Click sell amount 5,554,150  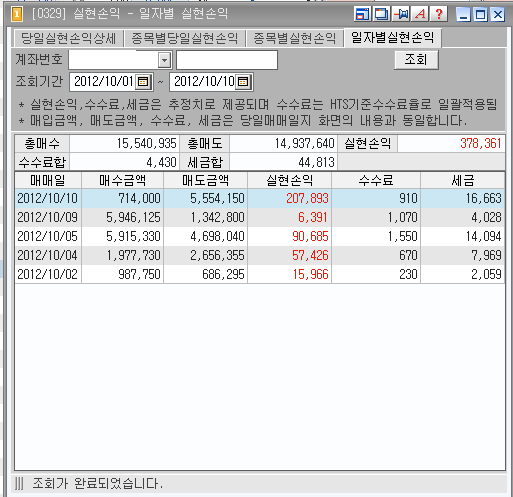pyautogui.click(x=217, y=198)
